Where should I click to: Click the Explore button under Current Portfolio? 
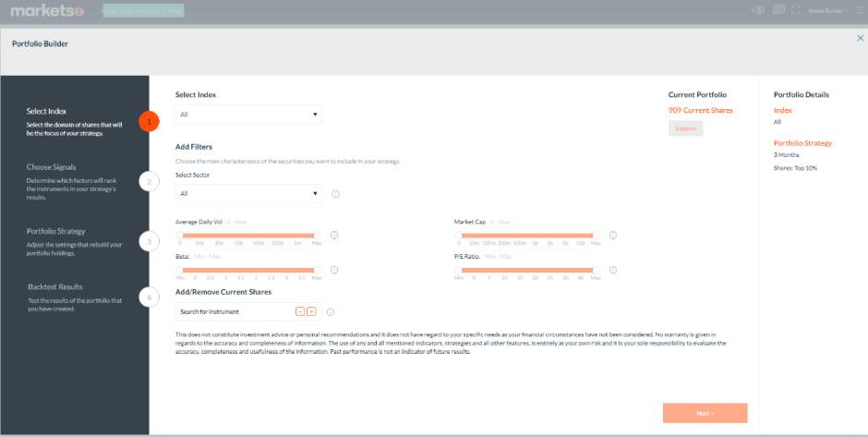[685, 128]
